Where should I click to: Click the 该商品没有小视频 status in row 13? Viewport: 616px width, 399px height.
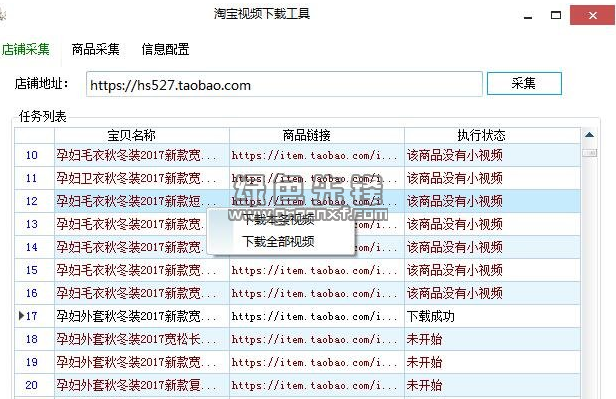point(455,224)
